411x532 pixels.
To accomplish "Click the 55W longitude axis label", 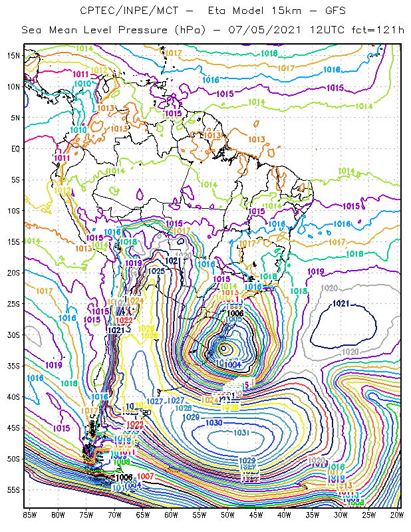I will (x=200, y=515).
